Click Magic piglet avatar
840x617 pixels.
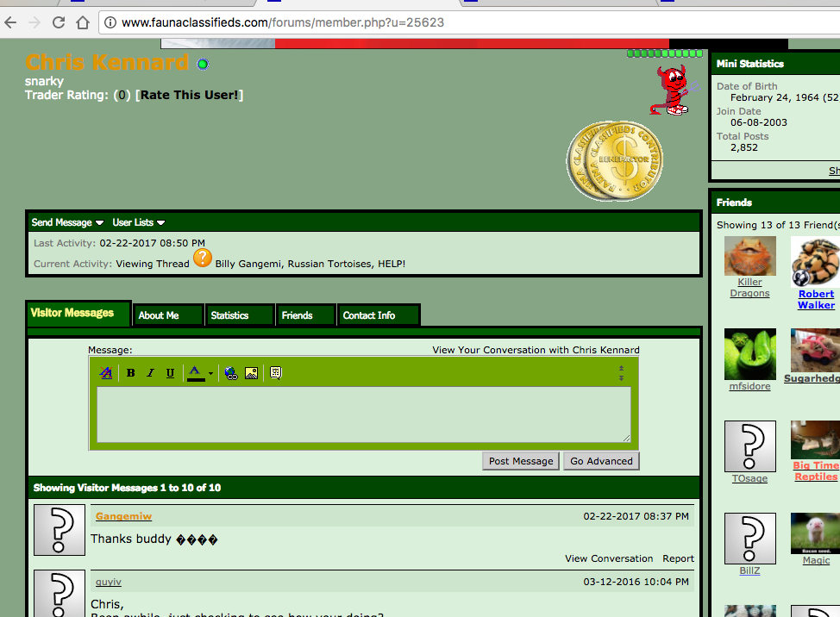click(815, 533)
